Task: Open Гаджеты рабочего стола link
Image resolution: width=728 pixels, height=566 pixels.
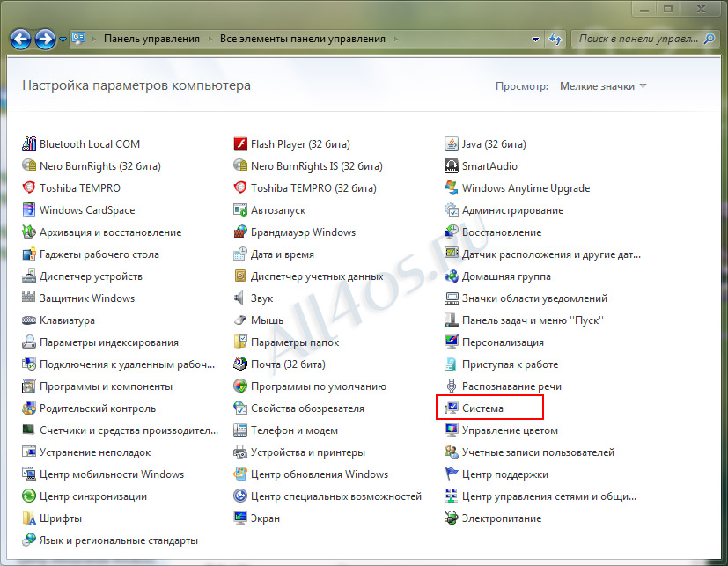Action: 99,254
